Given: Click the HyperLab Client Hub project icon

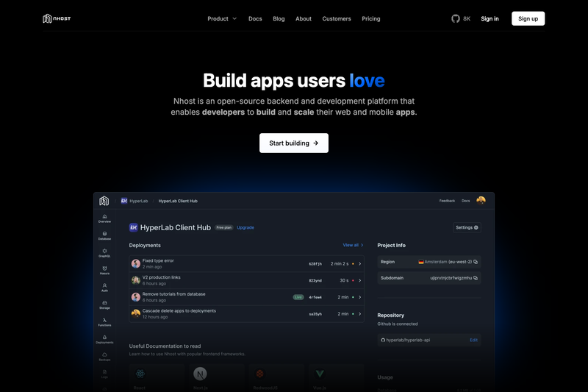Looking at the screenshot, I should pos(134,227).
